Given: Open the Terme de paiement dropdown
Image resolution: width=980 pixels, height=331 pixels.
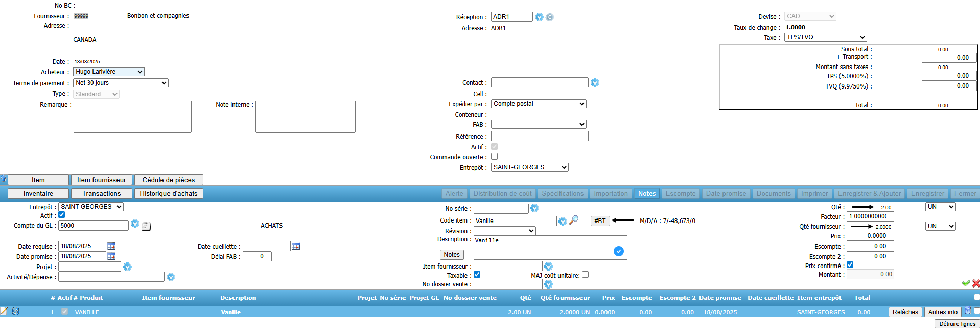Looking at the screenshot, I should click(x=121, y=83).
